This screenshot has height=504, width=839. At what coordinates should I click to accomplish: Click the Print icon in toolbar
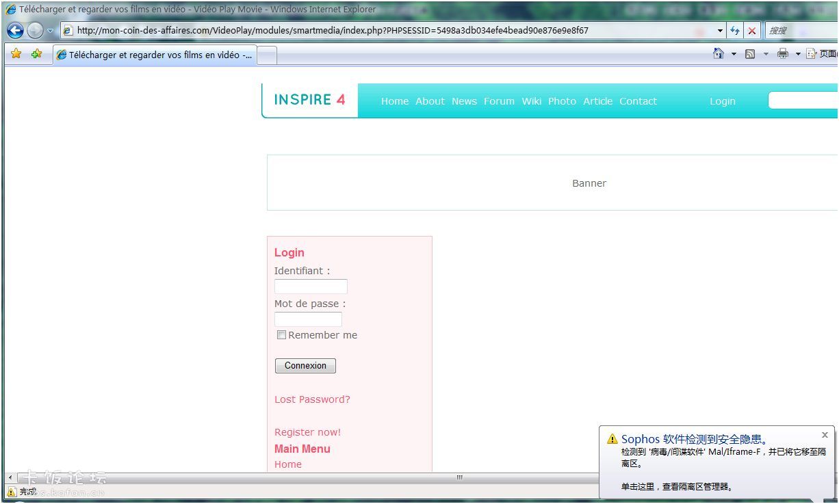782,54
